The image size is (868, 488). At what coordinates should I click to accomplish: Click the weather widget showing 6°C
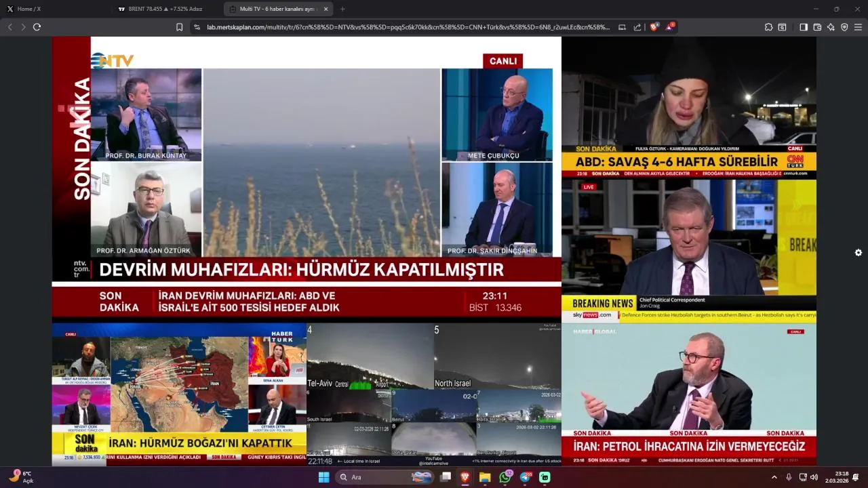coord(20,477)
